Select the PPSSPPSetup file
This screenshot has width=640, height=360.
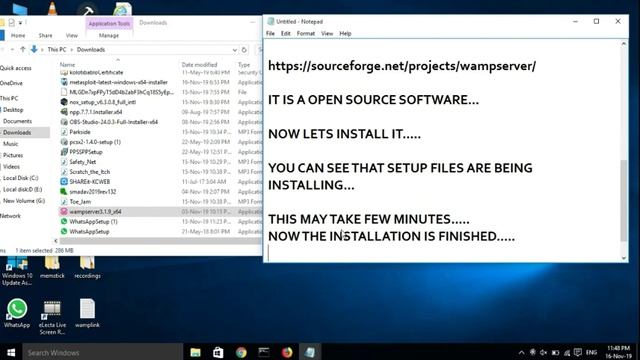pos(86,152)
